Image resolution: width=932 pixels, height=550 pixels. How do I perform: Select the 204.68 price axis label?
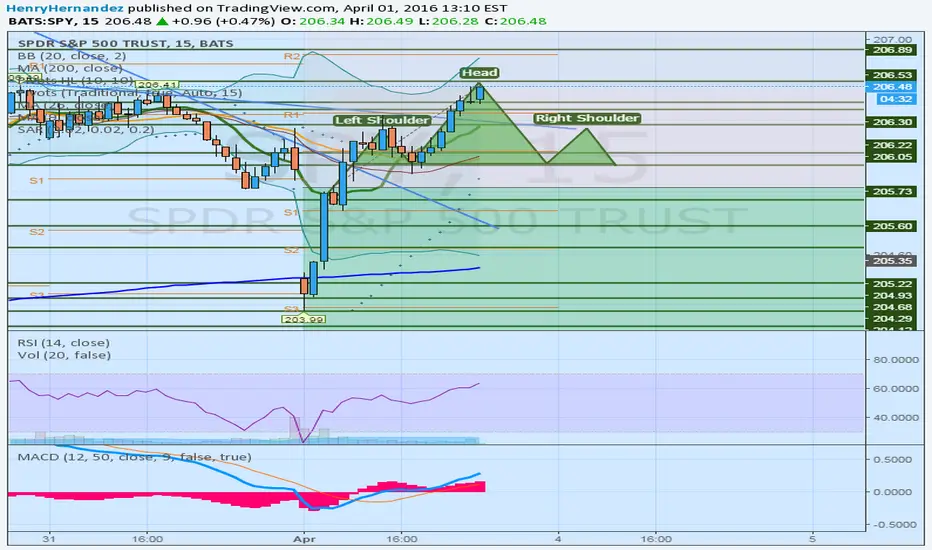click(x=892, y=307)
